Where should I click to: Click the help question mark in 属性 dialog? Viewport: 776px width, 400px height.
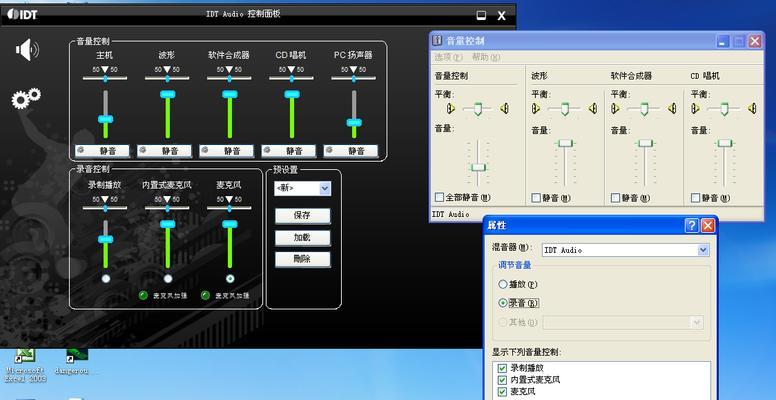click(691, 226)
